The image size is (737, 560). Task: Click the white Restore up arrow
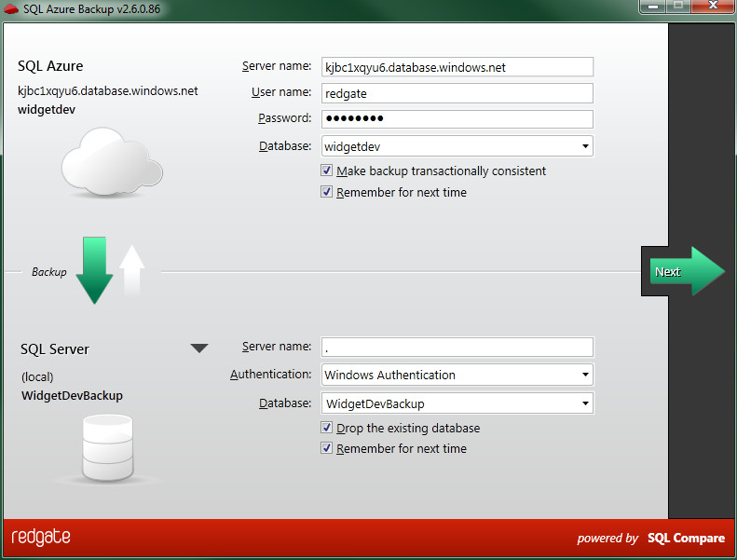click(132, 270)
